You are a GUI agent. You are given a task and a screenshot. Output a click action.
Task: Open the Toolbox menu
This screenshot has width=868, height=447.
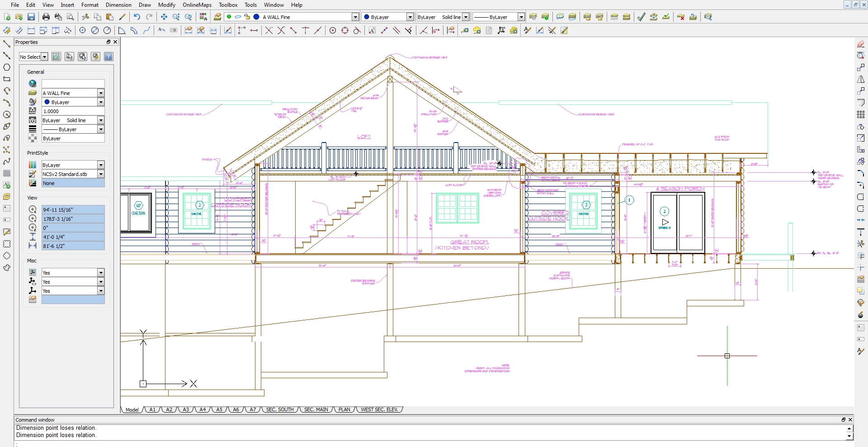click(228, 5)
